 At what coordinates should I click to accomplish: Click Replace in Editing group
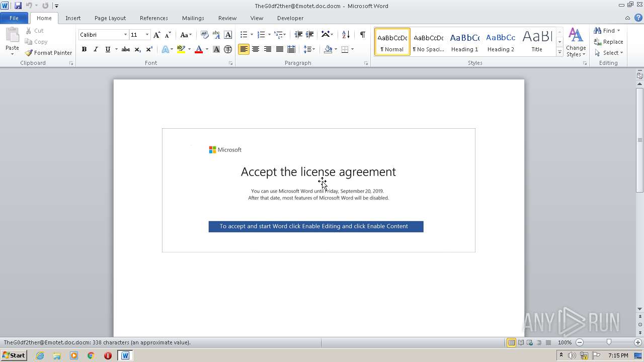[x=608, y=42]
